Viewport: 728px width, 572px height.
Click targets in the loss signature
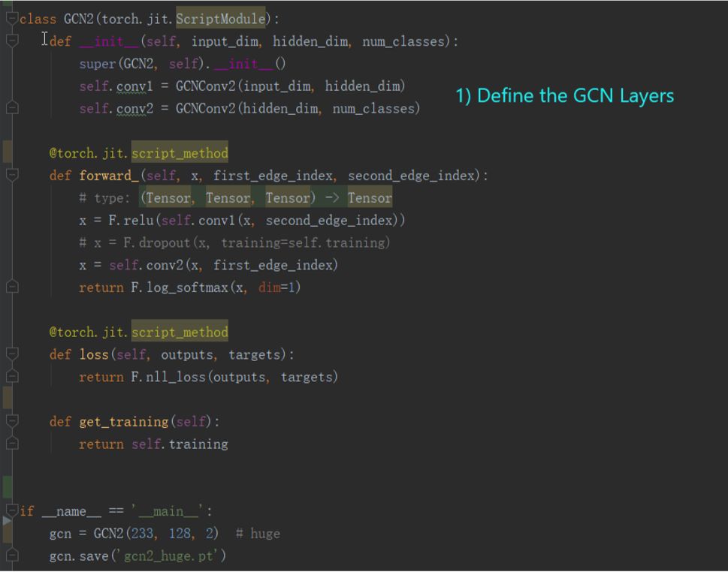(x=255, y=354)
